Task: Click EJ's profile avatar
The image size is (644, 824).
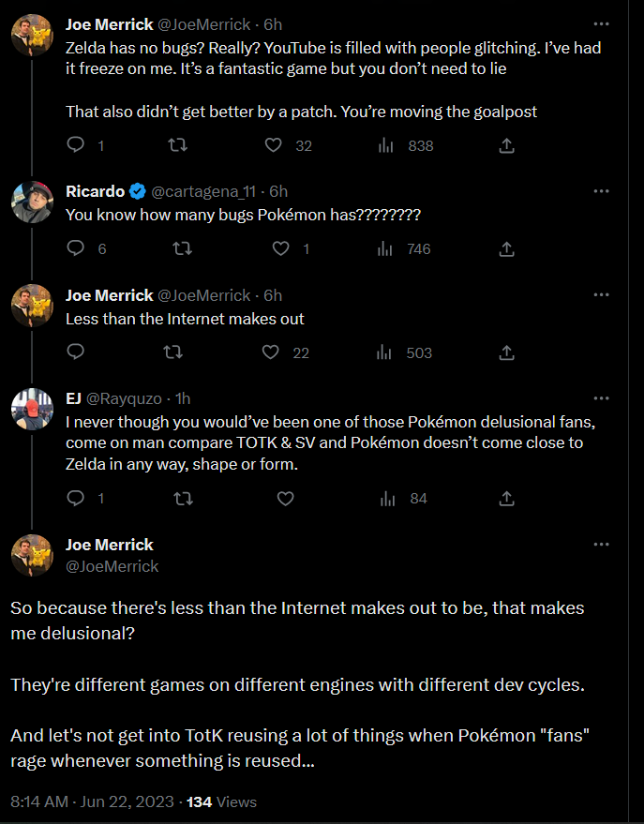Action: (32, 406)
